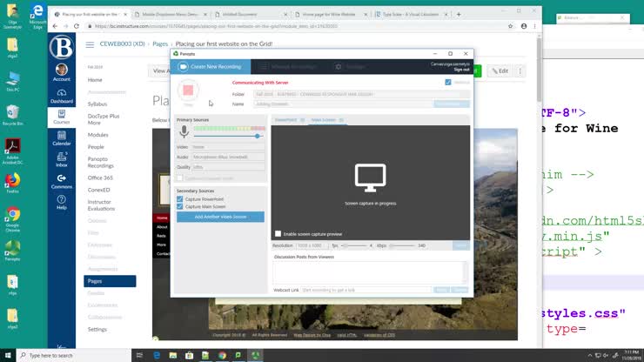The image size is (644, 362).
Task: Open File Explorer from the taskbar
Action: pos(173,355)
